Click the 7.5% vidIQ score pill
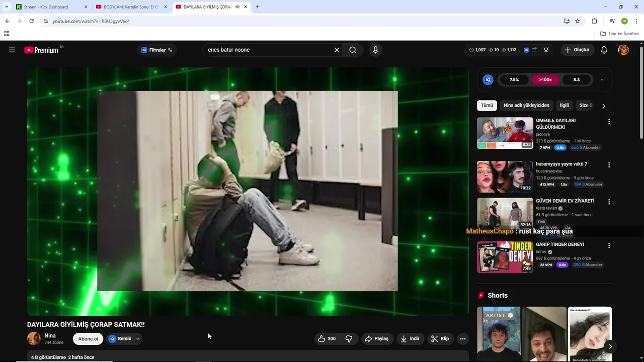This screenshot has height=362, width=644. pos(514,79)
